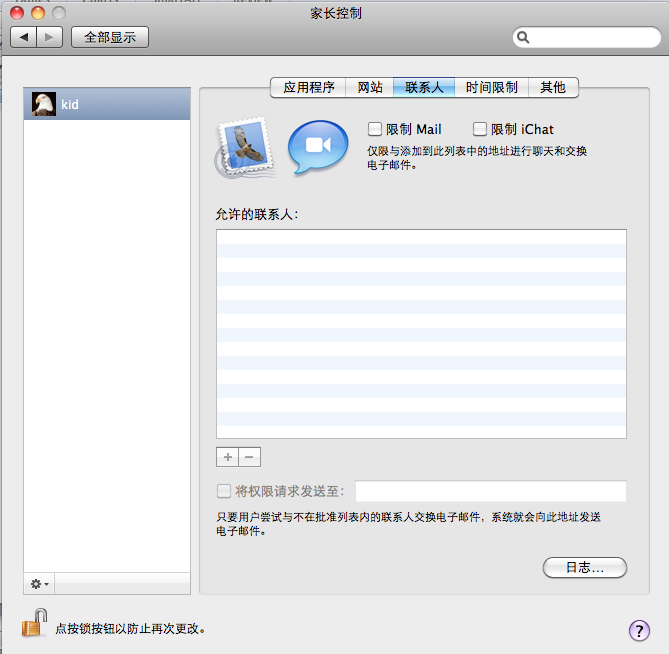Remove a contact with the minus button
Screen dimensions: 669x654
250,457
